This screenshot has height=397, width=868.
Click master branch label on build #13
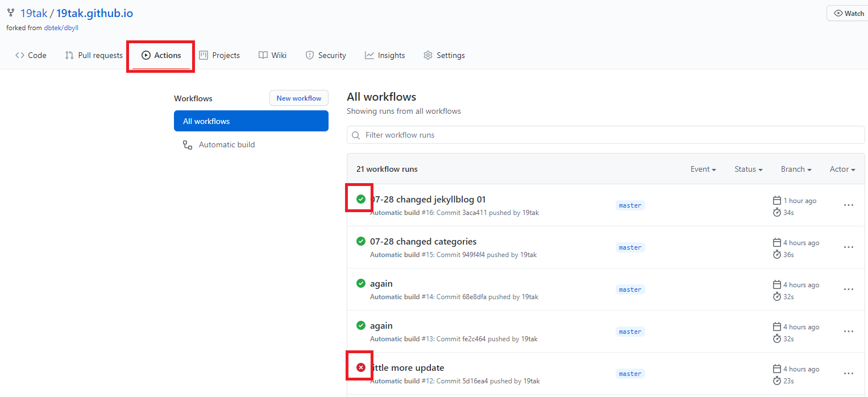pos(630,332)
